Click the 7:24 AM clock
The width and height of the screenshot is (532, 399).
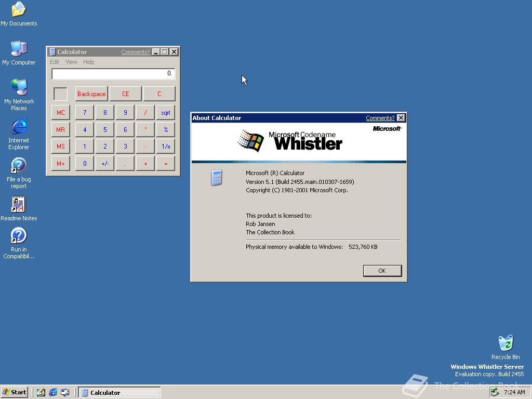click(x=514, y=392)
